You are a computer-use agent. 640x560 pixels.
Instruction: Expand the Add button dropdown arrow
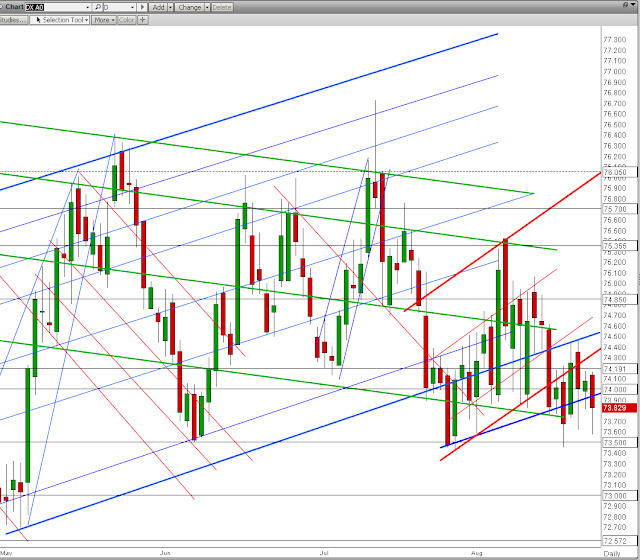[170, 7]
